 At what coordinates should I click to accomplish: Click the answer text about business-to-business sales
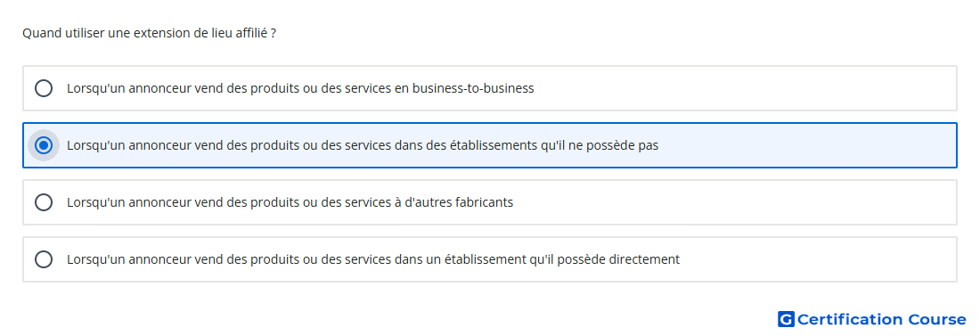pos(300,88)
